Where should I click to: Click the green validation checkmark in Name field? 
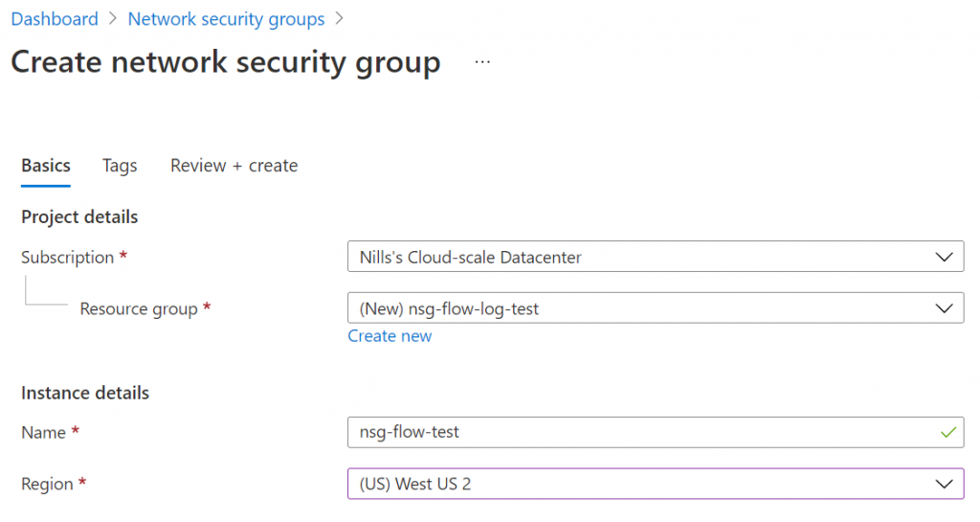947,432
